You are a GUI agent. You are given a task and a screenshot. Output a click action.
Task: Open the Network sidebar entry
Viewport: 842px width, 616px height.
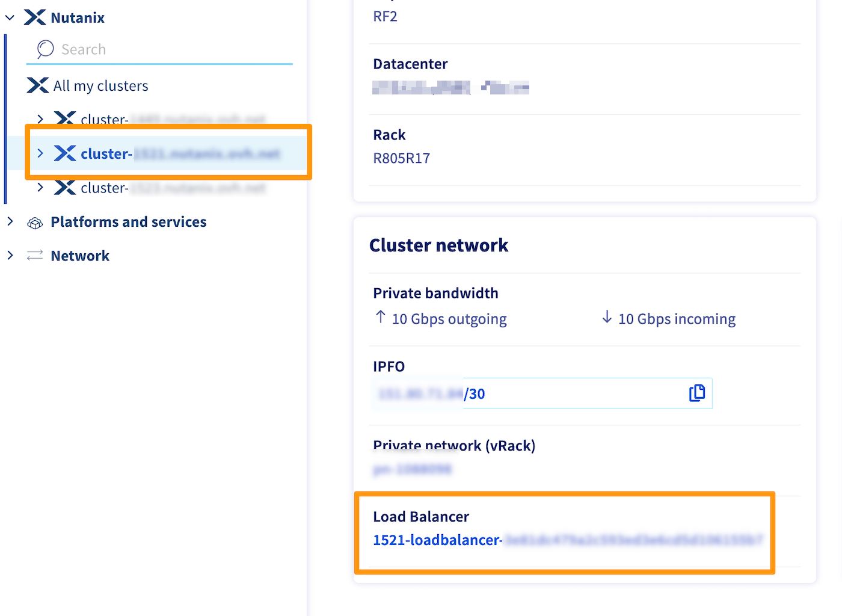point(80,255)
